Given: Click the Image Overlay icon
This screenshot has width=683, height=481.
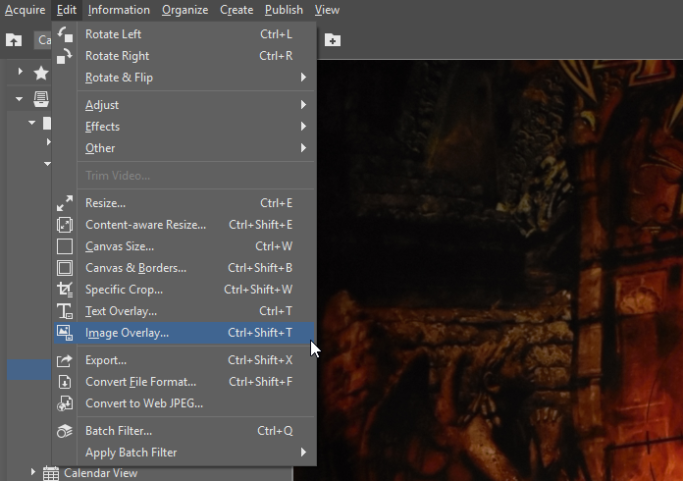Looking at the screenshot, I should tap(65, 333).
